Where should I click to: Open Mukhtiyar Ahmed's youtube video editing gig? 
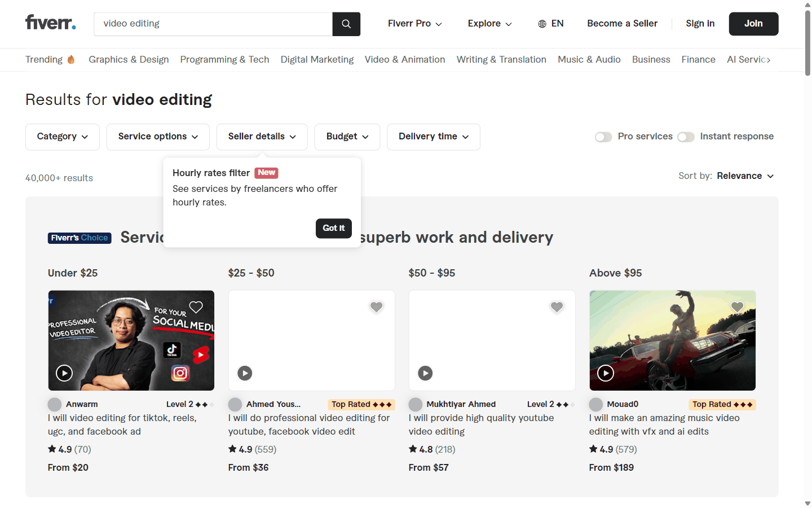(482, 425)
